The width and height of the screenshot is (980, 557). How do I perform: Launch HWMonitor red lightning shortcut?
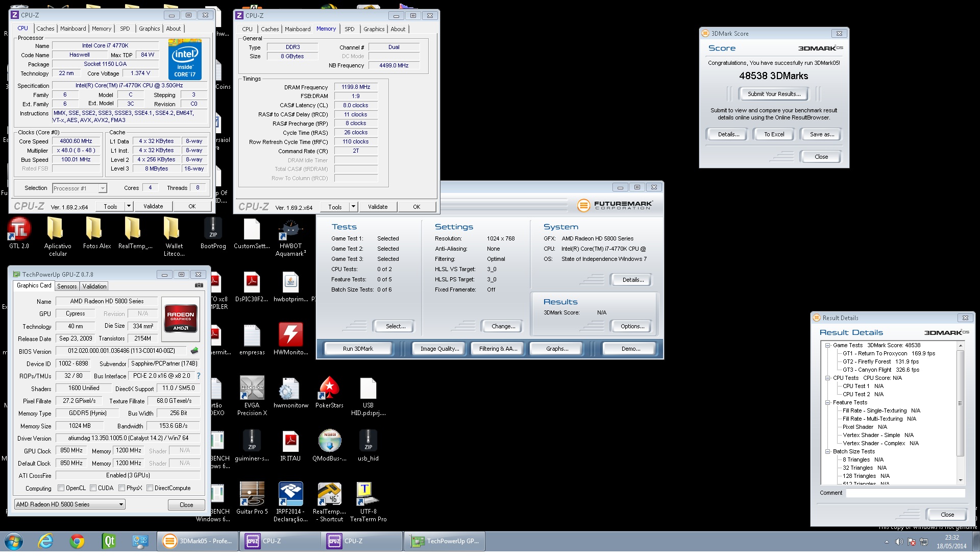(290, 340)
